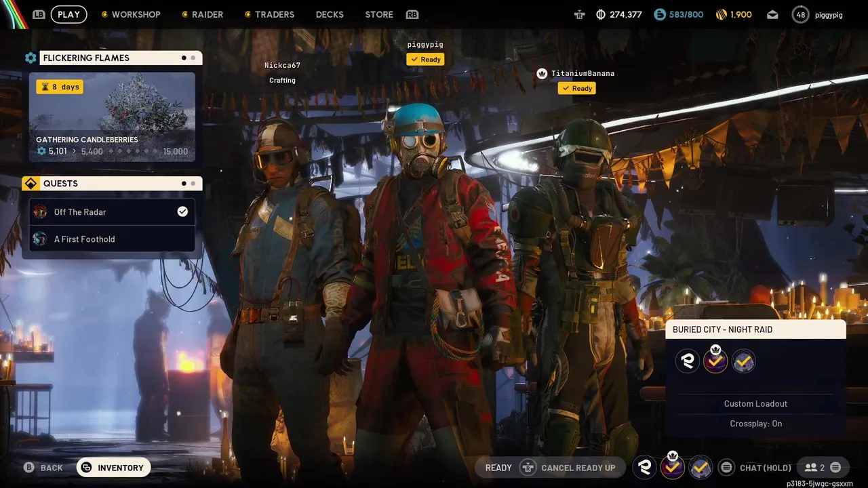The width and height of the screenshot is (868, 488).
Task: Open Chat (Hold) label
Action: pos(766,468)
